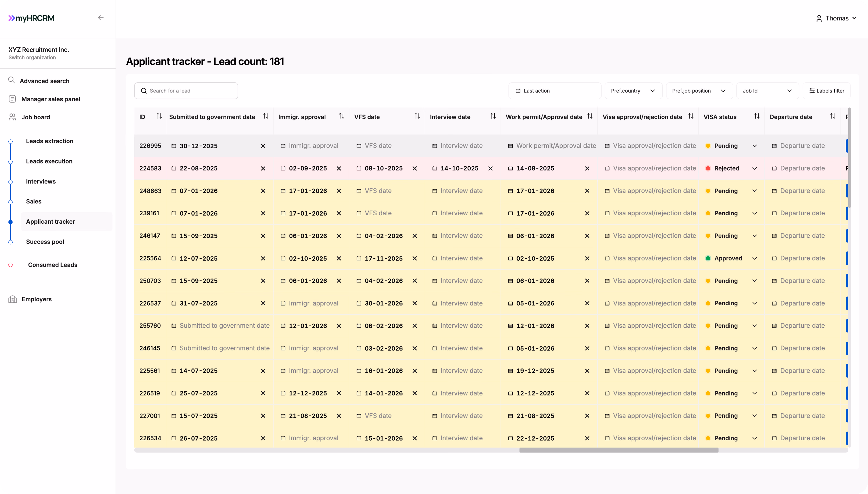Image resolution: width=868 pixels, height=494 pixels.
Task: Change Approved VISA status for lead 225564
Action: tap(731, 259)
